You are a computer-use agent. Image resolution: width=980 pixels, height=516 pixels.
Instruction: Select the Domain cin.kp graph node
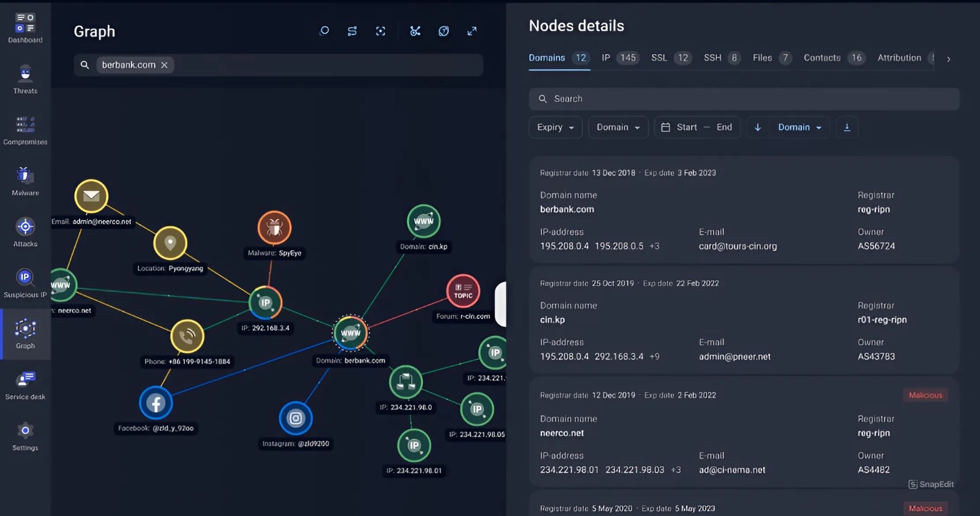pyautogui.click(x=424, y=221)
